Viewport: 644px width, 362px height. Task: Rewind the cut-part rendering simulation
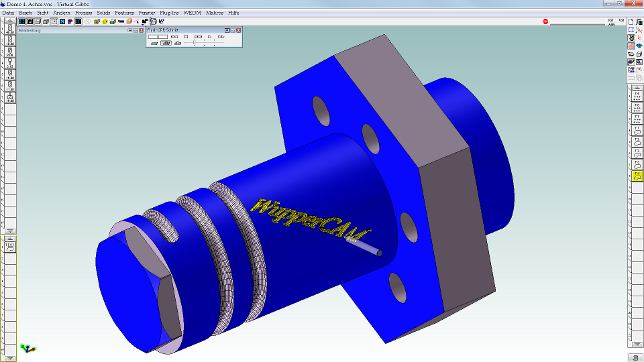tap(174, 36)
